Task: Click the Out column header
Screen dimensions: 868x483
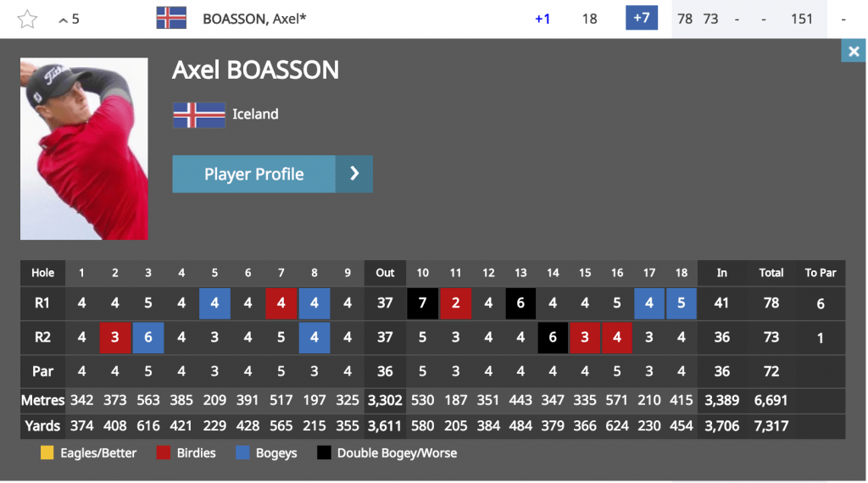Action: coord(385,273)
